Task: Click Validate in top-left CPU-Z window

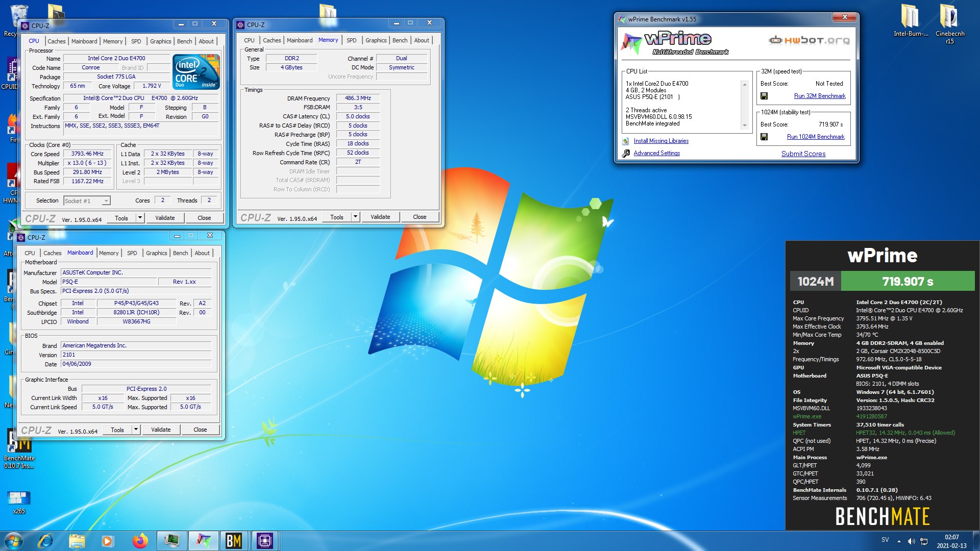Action: tap(165, 218)
